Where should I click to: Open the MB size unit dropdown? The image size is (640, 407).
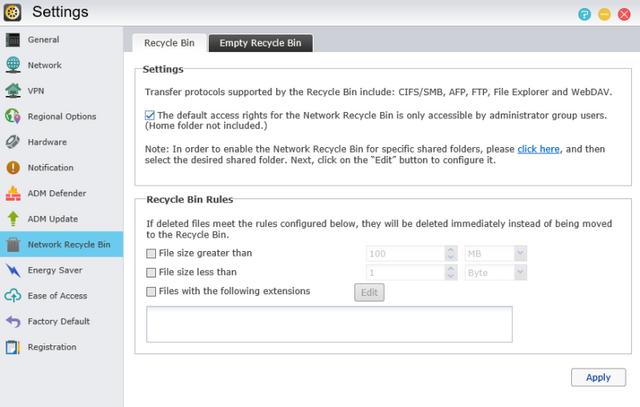[x=496, y=254]
